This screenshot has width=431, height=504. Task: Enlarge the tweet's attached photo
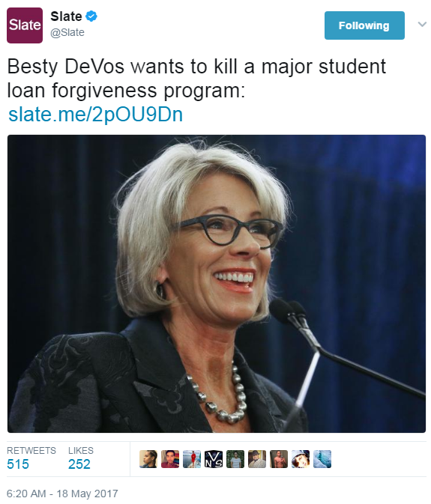217,284
